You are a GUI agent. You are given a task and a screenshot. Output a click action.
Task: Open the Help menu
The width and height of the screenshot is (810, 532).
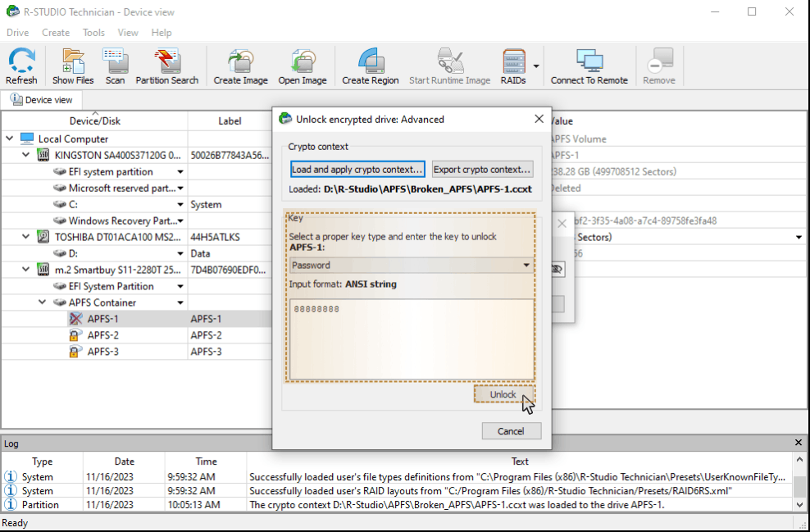162,32
